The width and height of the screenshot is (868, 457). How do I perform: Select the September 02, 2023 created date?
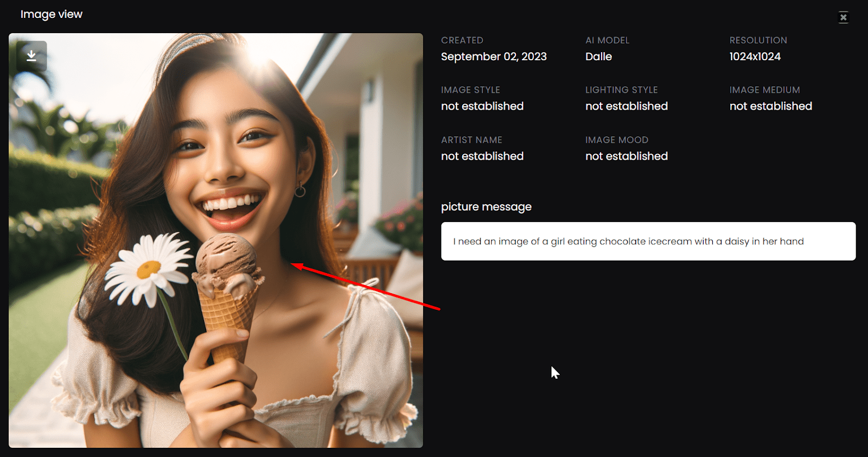tap(493, 57)
